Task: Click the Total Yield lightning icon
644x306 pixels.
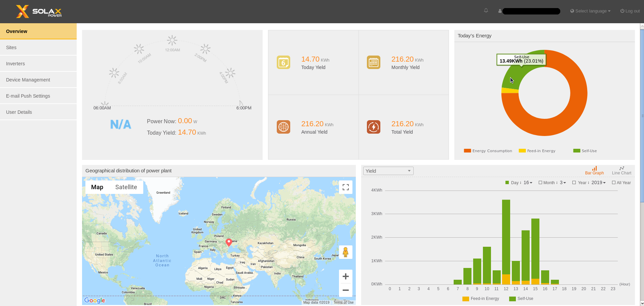Action: pyautogui.click(x=374, y=127)
